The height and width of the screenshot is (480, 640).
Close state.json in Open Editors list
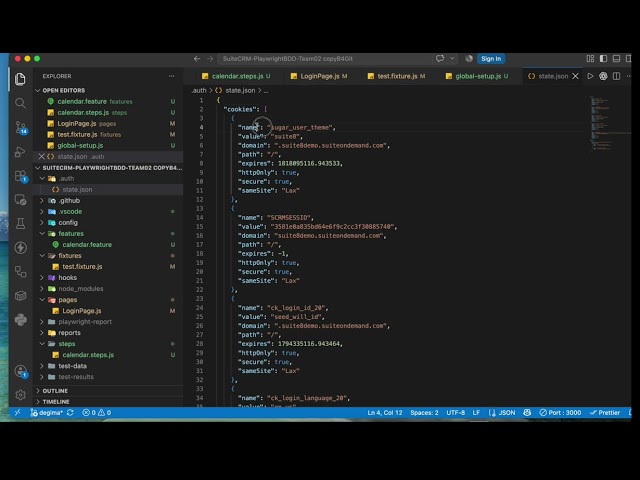[41, 156]
